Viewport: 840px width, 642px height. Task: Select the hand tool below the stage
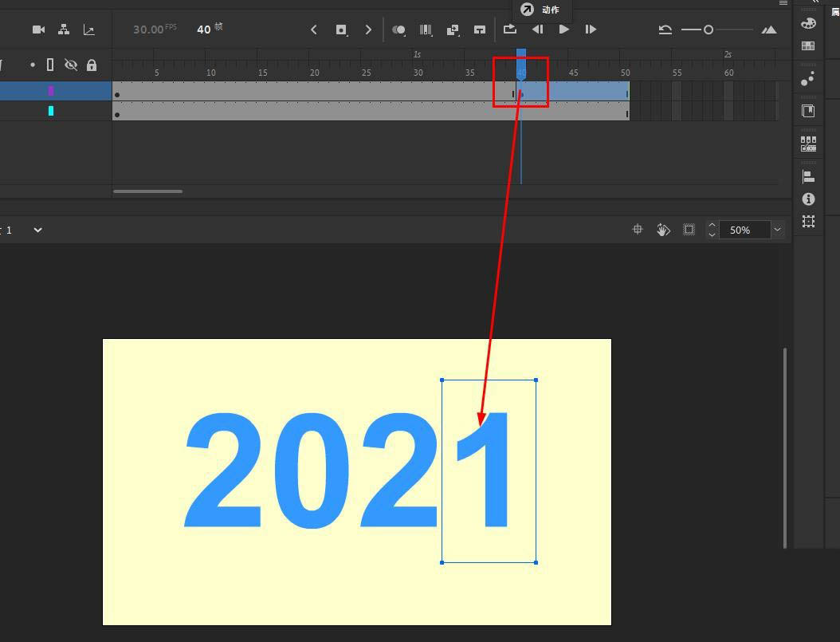coord(662,230)
